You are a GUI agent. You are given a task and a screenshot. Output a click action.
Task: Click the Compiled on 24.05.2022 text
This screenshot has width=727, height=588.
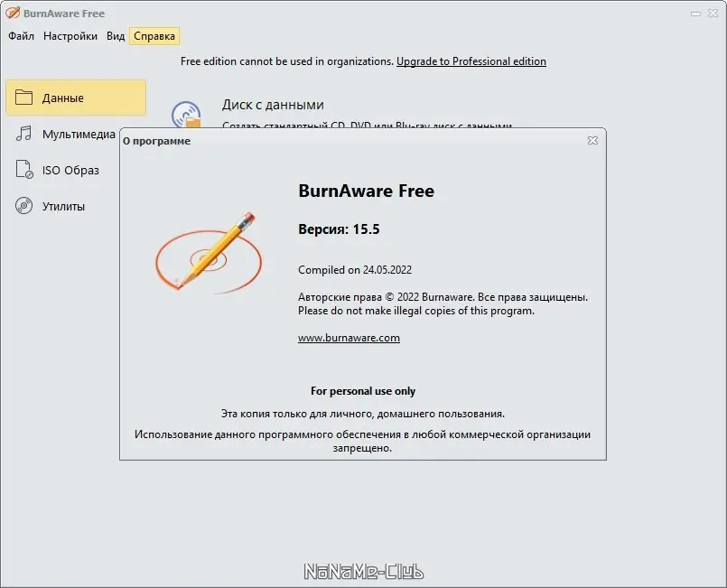(x=355, y=270)
